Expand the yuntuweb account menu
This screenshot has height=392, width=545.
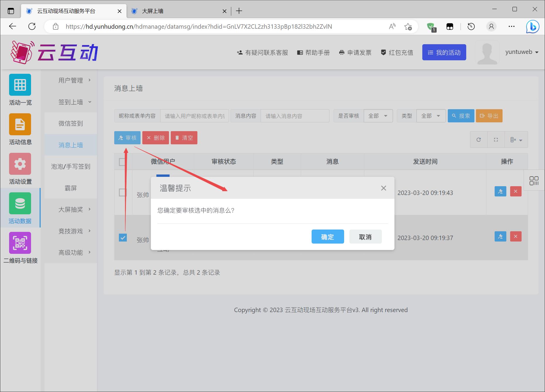click(x=522, y=52)
